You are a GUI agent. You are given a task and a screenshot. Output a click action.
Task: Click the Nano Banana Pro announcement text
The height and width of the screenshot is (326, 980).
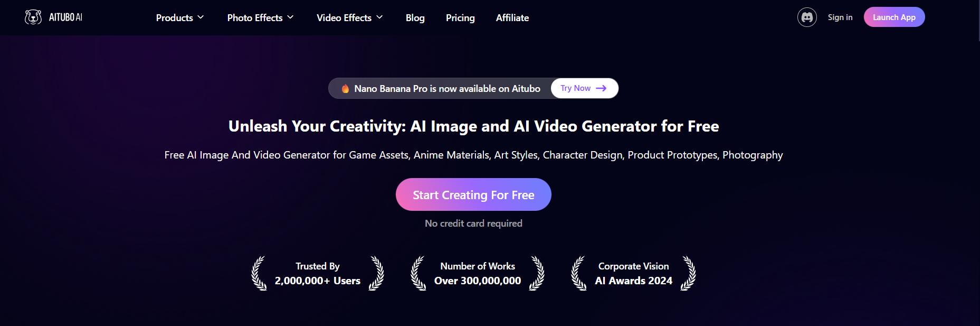click(x=447, y=89)
